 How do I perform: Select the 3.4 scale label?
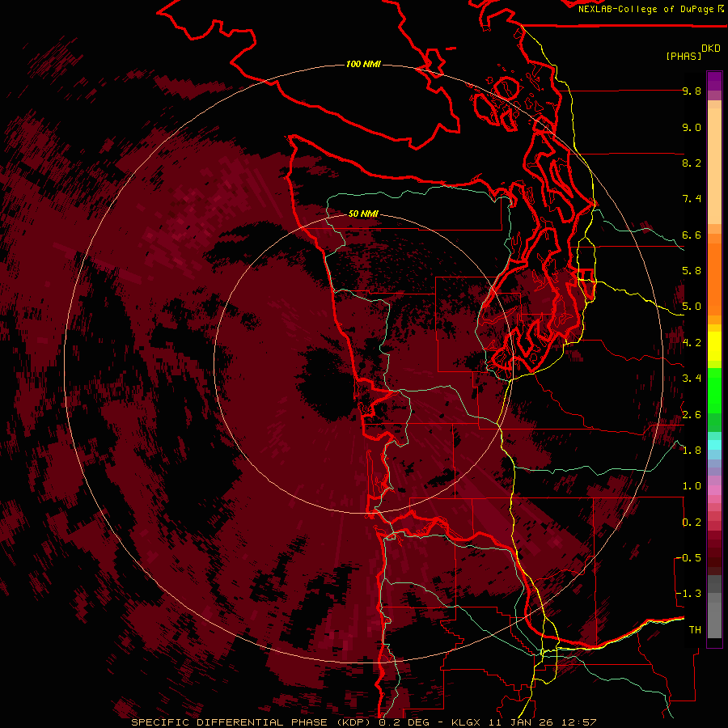click(x=692, y=379)
